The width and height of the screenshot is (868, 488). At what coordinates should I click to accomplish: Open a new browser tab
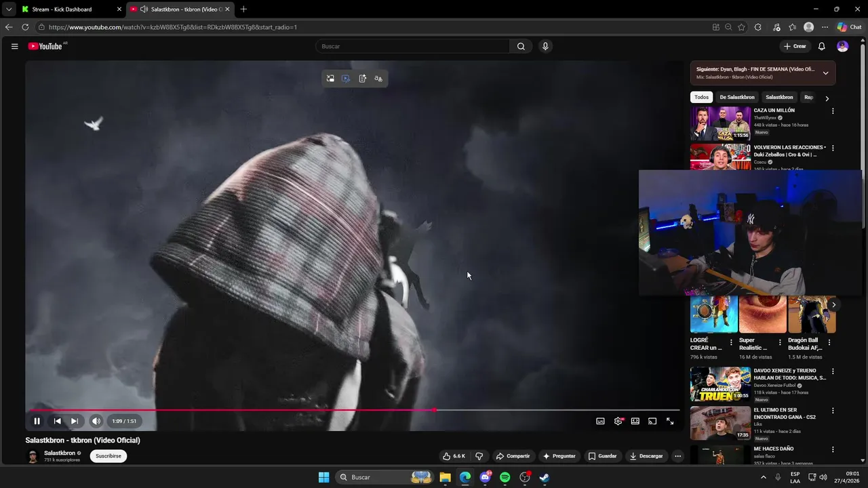[x=243, y=9]
